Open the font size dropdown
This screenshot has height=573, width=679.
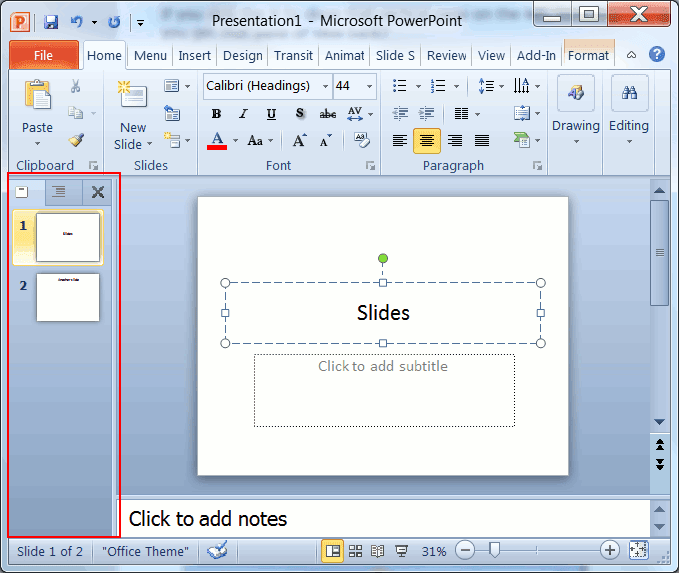[369, 86]
